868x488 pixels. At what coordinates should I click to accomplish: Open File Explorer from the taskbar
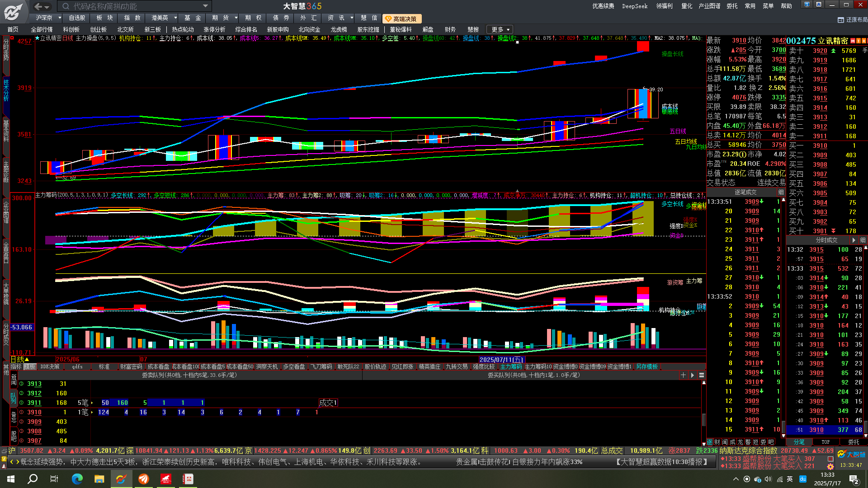click(99, 479)
